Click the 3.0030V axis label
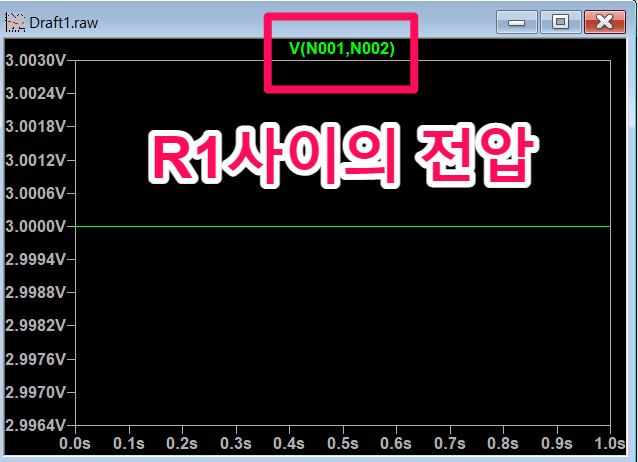Screen dimensions: 638x462 (x=35, y=60)
